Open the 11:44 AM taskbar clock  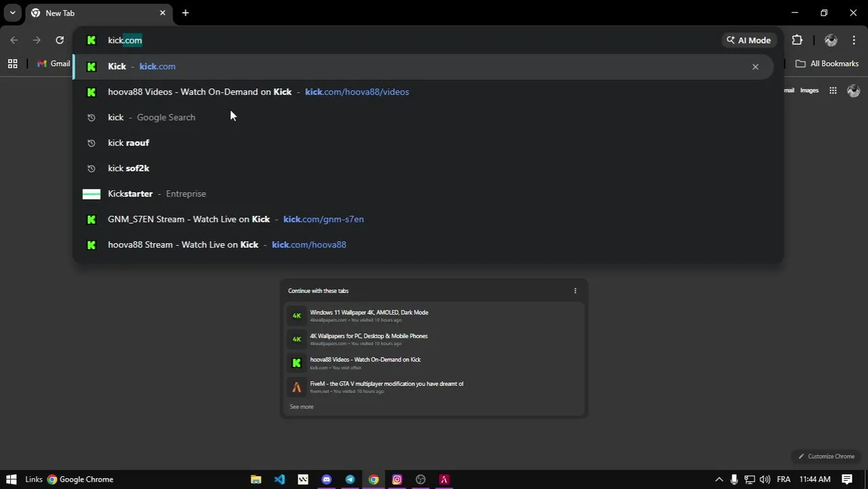coord(815,479)
